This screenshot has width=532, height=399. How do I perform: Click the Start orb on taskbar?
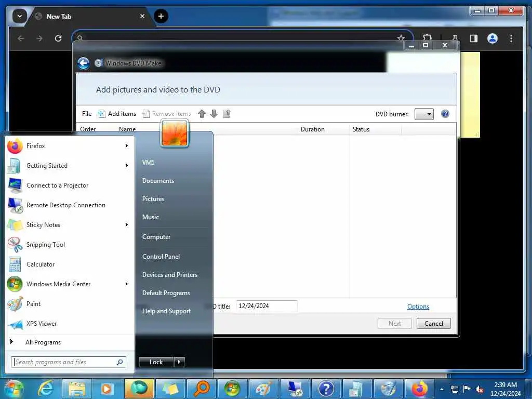14,389
